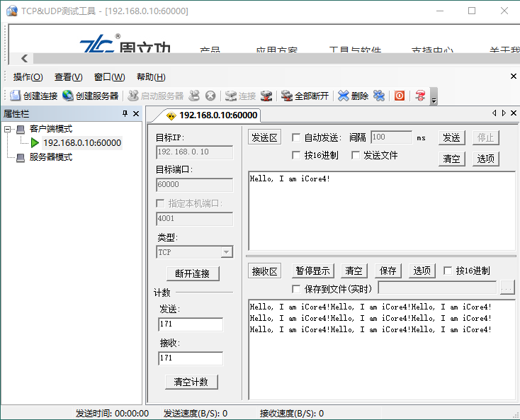Click the help question-mark icon in toolbar
Image resolution: width=520 pixels, height=420 pixels.
(420, 96)
